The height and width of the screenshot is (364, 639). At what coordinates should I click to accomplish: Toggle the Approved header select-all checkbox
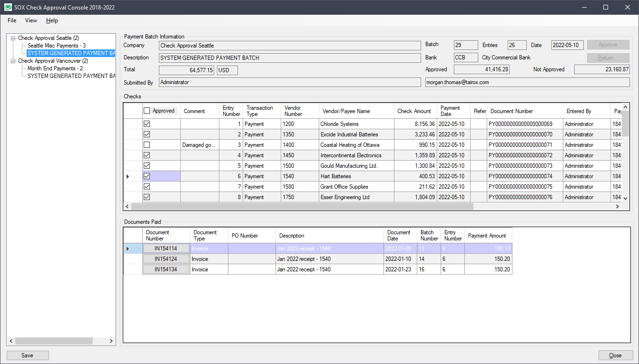(x=147, y=111)
